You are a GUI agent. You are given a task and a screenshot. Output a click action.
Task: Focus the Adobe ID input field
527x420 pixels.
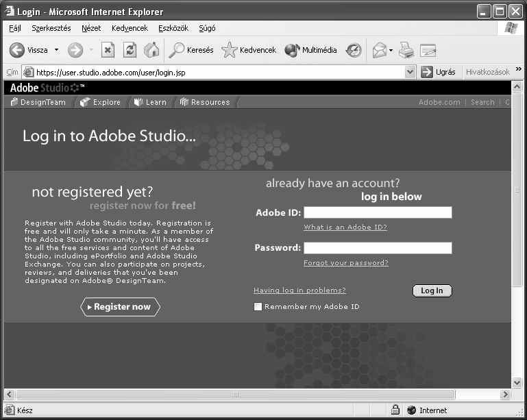[x=378, y=212]
